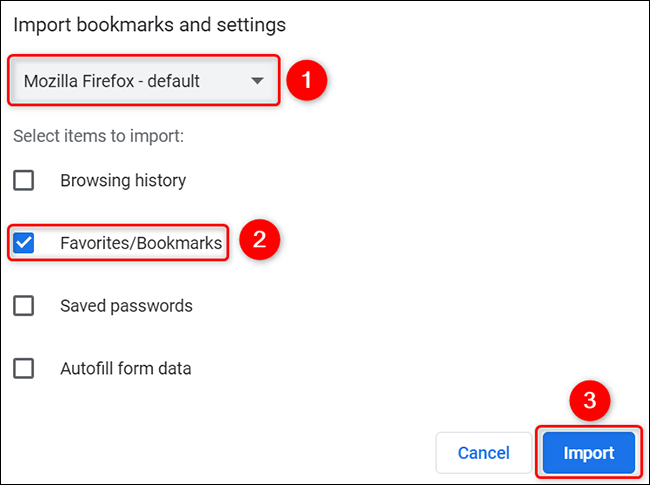Tick the Saved passwords checkbox

(23, 306)
